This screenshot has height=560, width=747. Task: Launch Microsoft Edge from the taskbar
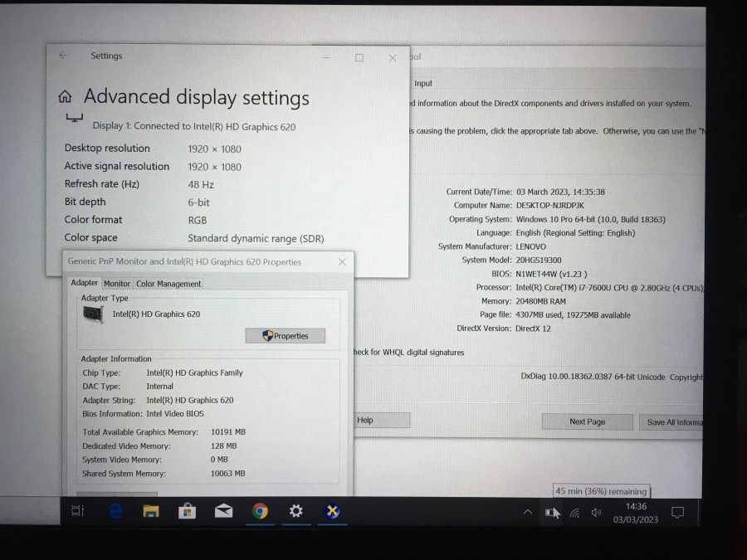[115, 512]
